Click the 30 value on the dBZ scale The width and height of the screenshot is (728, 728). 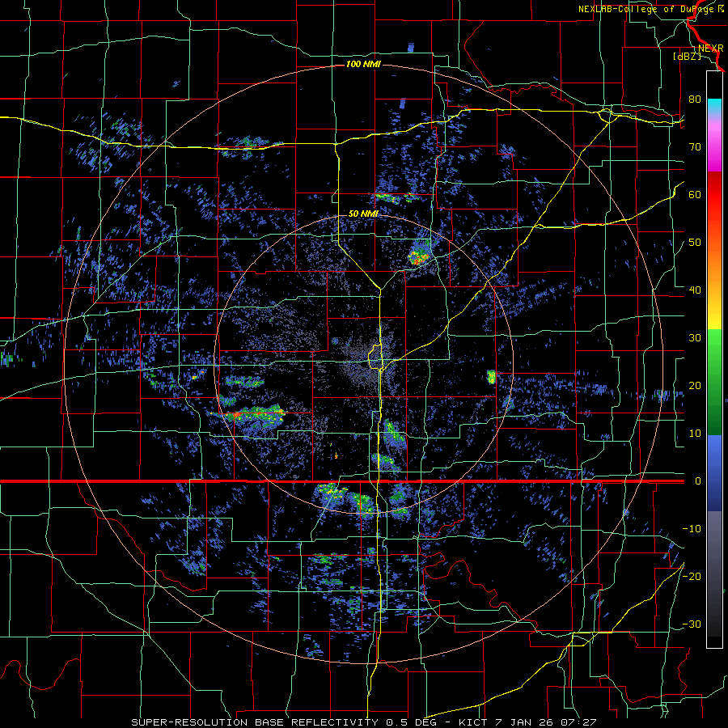[x=695, y=338]
